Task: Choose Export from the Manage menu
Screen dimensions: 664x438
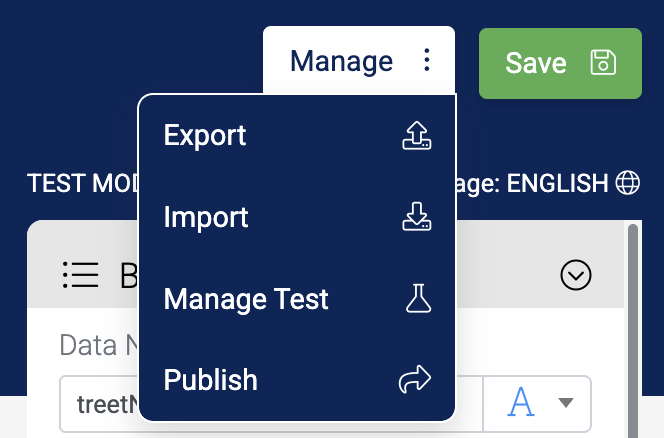Action: [297, 136]
